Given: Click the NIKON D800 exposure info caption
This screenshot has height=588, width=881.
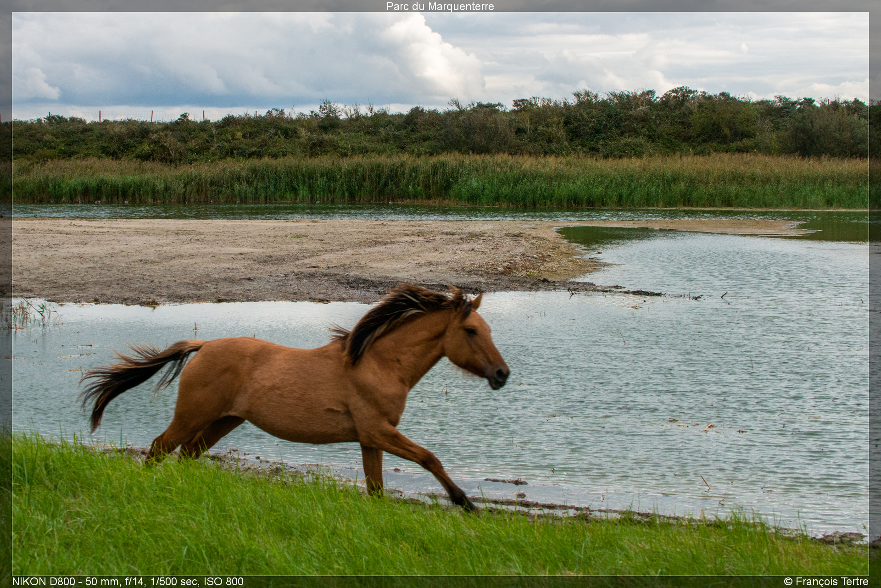Looking at the screenshot, I should click(128, 582).
